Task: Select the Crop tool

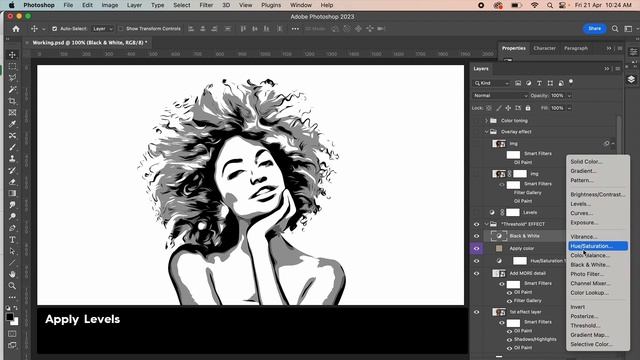Action: click(12, 101)
